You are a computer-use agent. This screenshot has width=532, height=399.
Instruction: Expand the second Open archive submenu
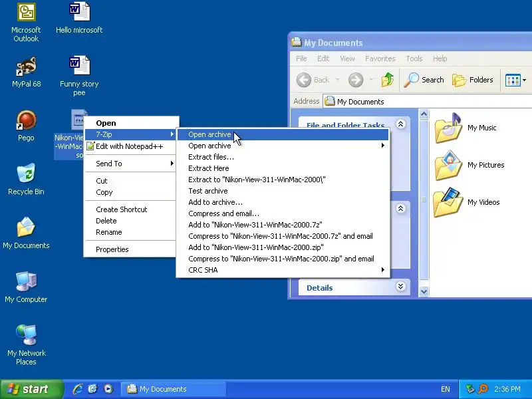[x=383, y=146]
